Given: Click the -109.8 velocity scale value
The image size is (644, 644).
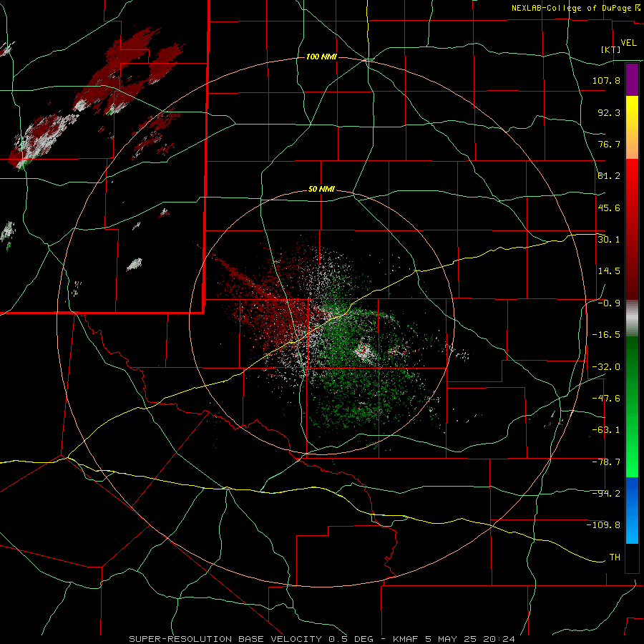Looking at the screenshot, I should coord(604,525).
